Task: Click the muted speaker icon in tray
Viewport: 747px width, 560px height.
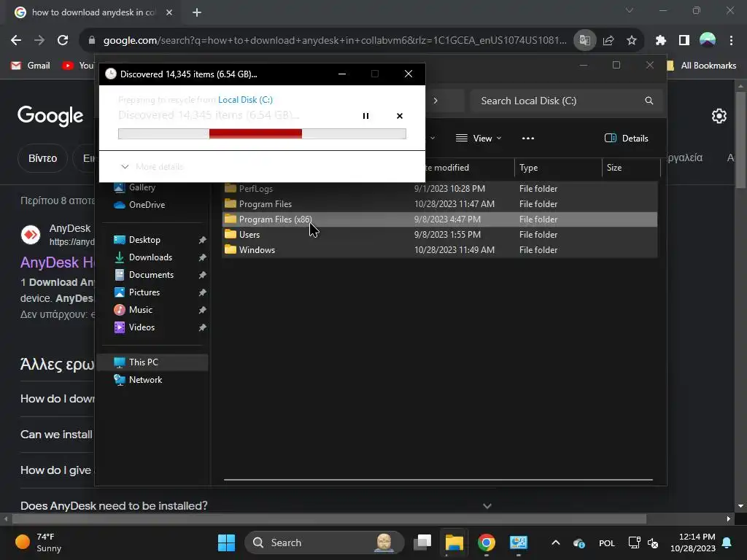Action: (x=653, y=542)
